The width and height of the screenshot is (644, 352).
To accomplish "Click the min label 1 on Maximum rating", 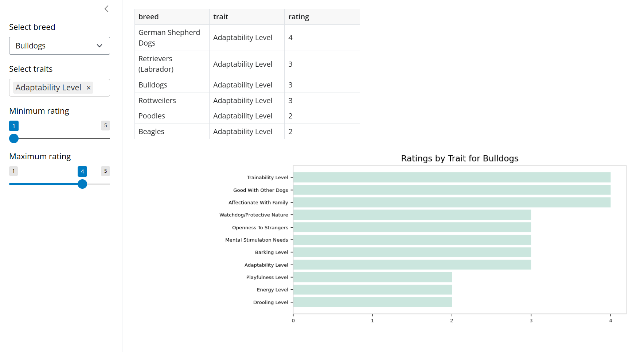I will 13,171.
